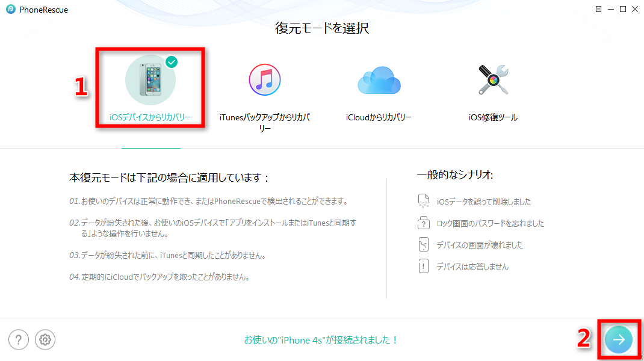Click text 'デバイスの画面が壊れました'

pos(480,245)
